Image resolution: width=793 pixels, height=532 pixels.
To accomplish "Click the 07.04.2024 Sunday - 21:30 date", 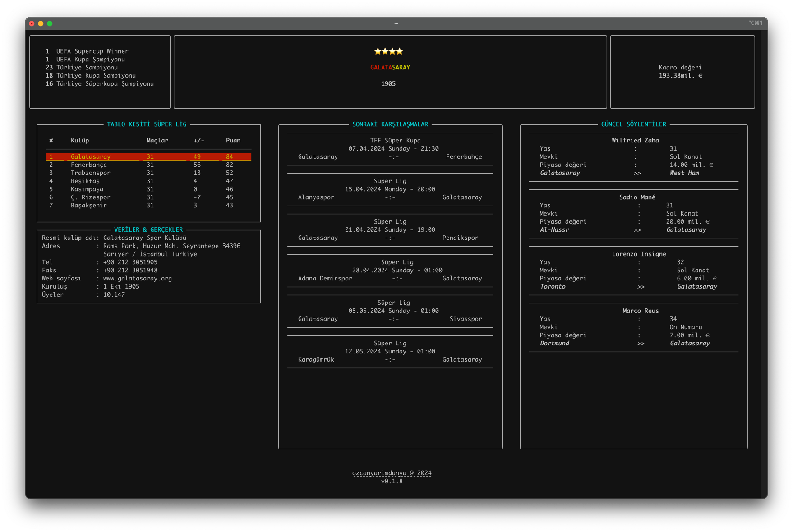I will [x=394, y=148].
